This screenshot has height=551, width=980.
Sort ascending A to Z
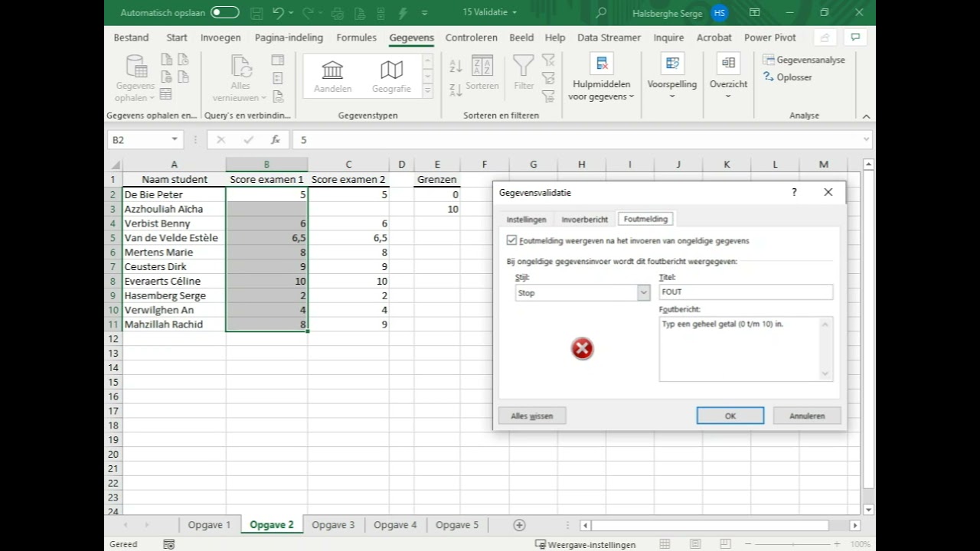coord(456,67)
